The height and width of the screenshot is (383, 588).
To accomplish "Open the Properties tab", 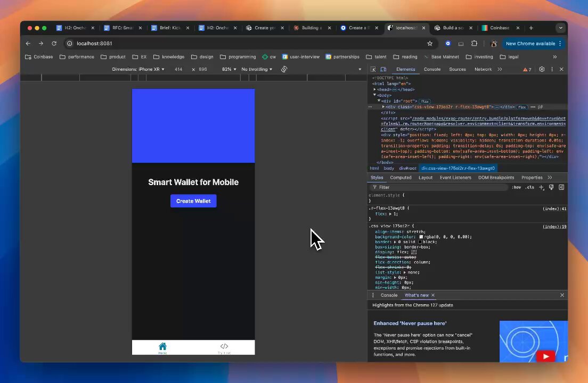I will (532, 178).
